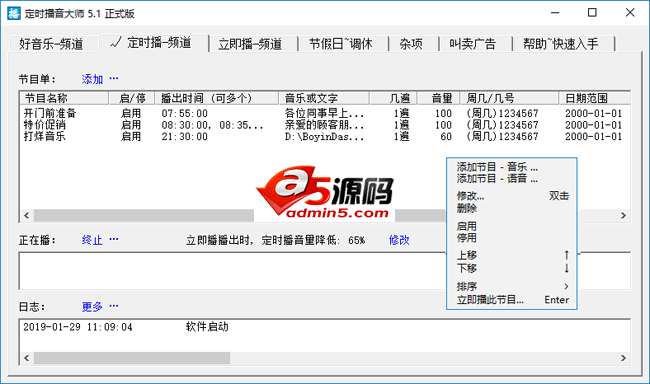Click the 启/停 column header

(132, 98)
